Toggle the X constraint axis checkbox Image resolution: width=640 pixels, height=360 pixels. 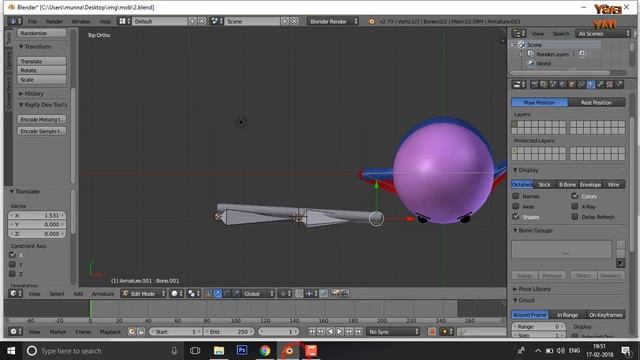(12, 255)
